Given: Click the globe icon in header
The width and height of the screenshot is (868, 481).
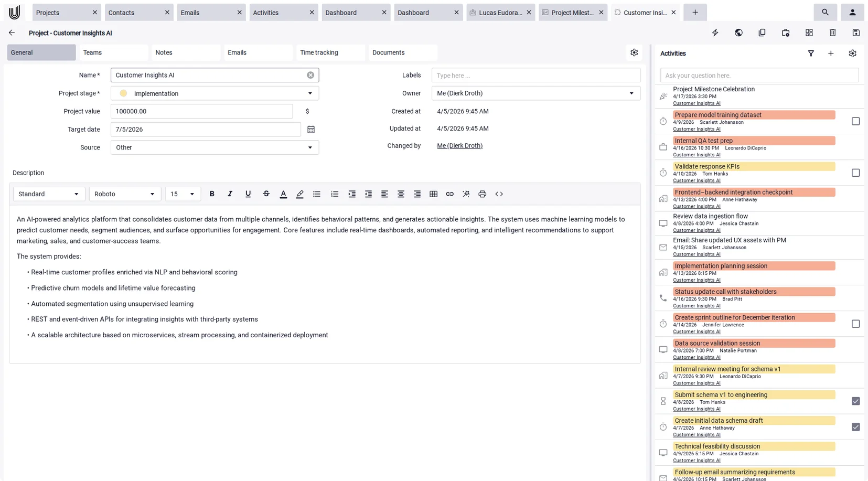Looking at the screenshot, I should click(738, 33).
